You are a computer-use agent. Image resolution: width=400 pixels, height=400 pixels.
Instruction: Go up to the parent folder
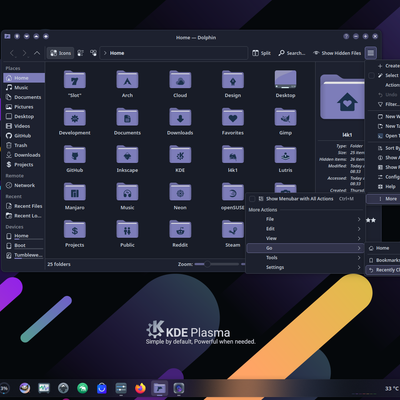[x=37, y=53]
